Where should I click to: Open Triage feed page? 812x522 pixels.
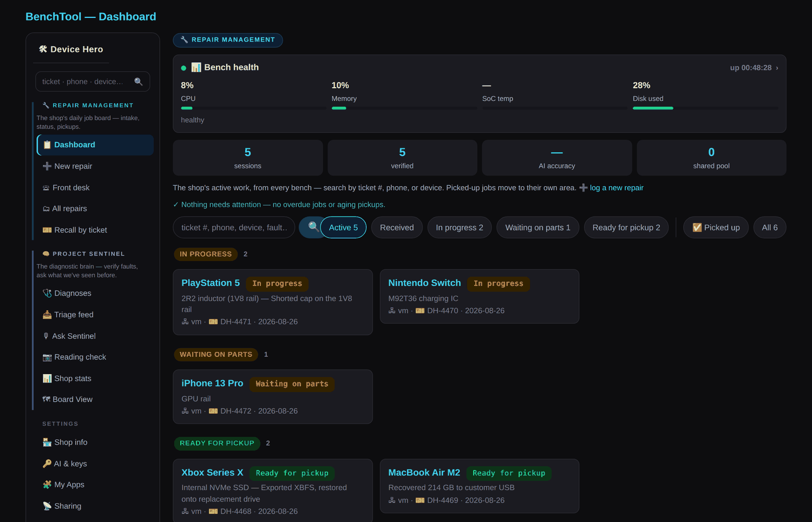[95, 315]
